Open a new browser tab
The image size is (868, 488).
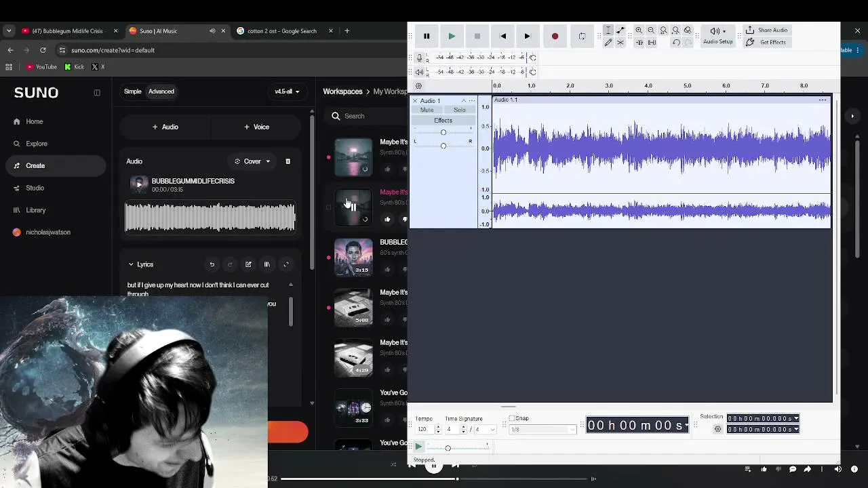coord(347,30)
